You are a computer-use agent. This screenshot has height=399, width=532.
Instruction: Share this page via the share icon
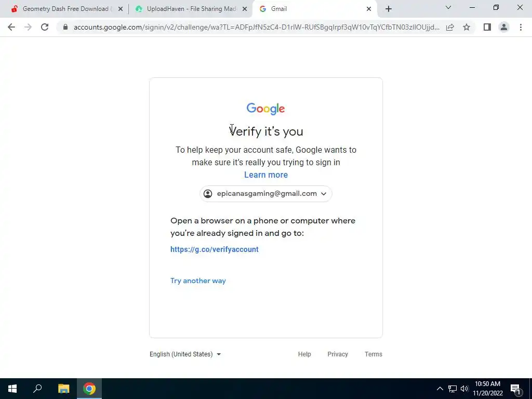click(450, 27)
